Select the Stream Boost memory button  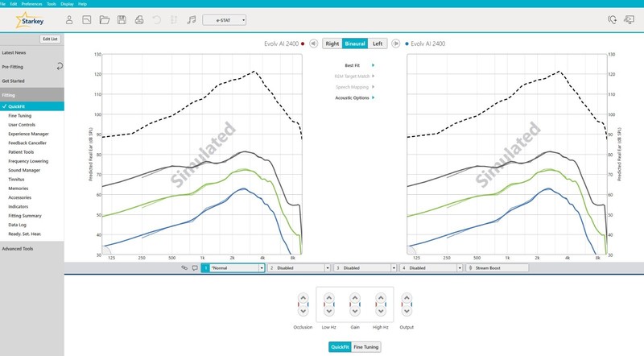pos(497,268)
